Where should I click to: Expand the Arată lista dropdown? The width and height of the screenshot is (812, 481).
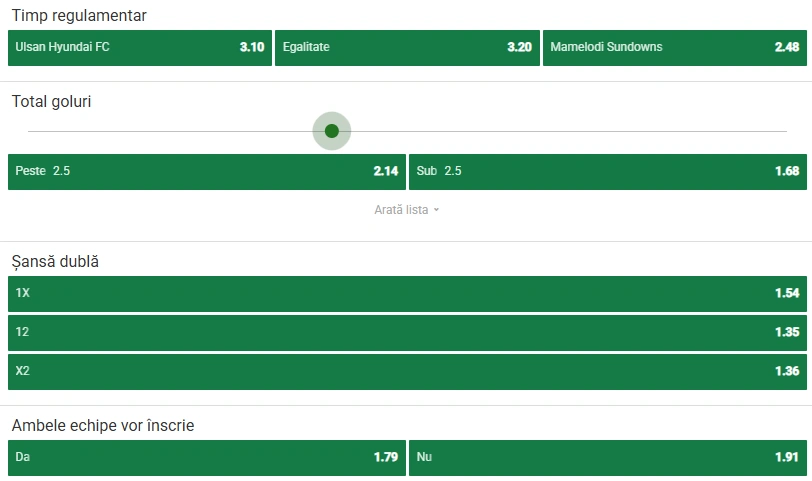point(407,210)
